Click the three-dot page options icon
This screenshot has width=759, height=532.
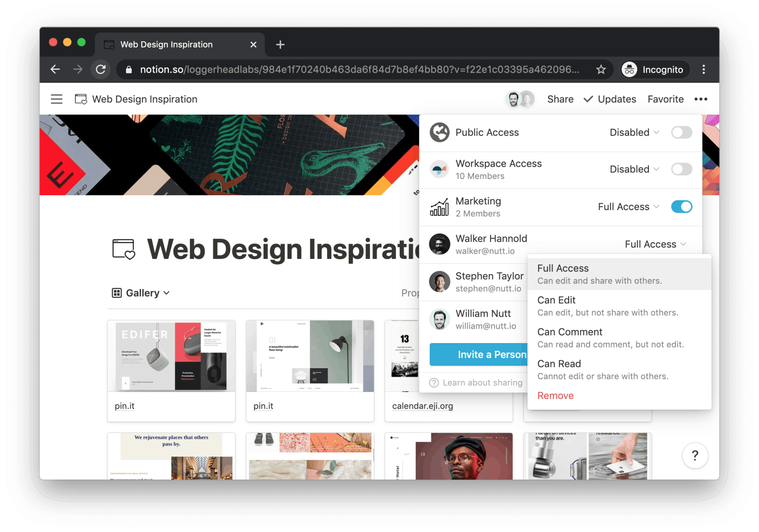[x=701, y=99]
